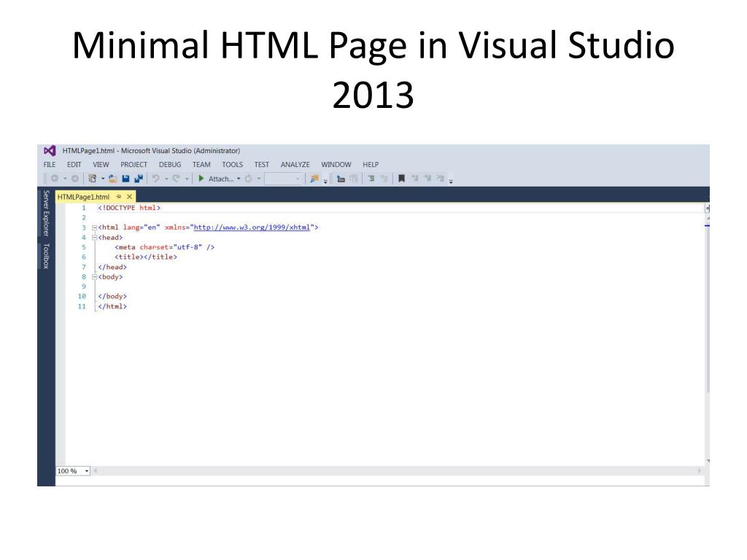747x560 pixels.
Task: Open the Server Explorer side tab
Action: pyautogui.click(x=46, y=213)
